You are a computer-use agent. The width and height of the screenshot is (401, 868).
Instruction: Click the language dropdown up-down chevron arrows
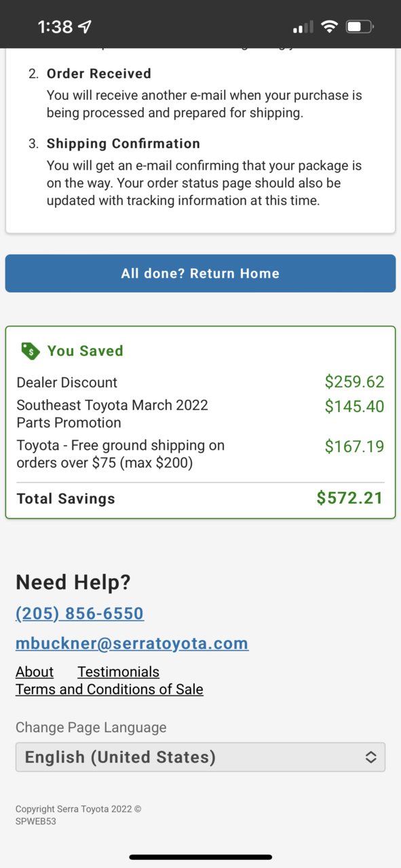tap(370, 757)
